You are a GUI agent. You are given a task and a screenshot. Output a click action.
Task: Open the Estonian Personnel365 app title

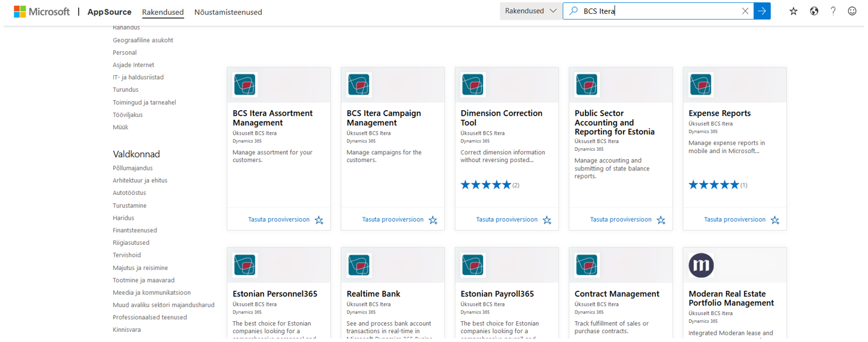[275, 294]
